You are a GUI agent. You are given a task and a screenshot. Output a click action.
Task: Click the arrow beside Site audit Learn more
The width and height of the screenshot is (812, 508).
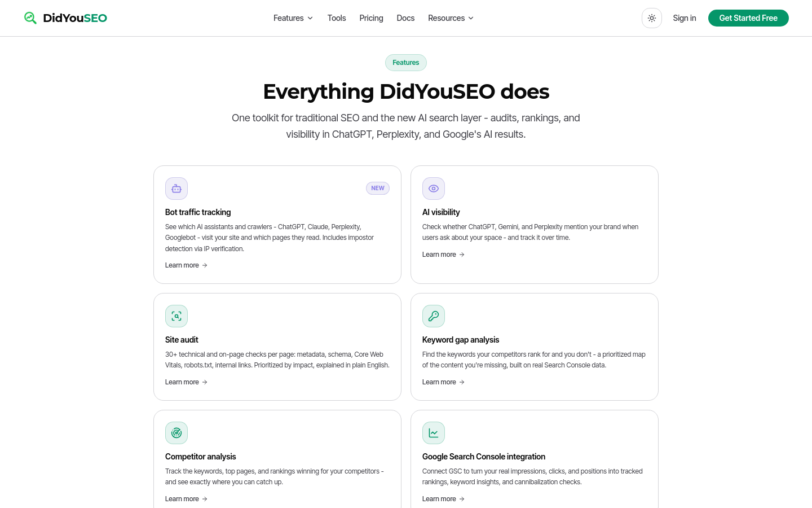tap(205, 382)
